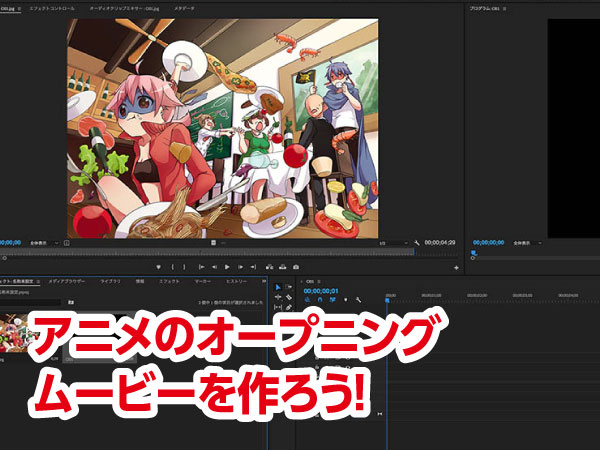Export frame with camera icon

pos(296,267)
